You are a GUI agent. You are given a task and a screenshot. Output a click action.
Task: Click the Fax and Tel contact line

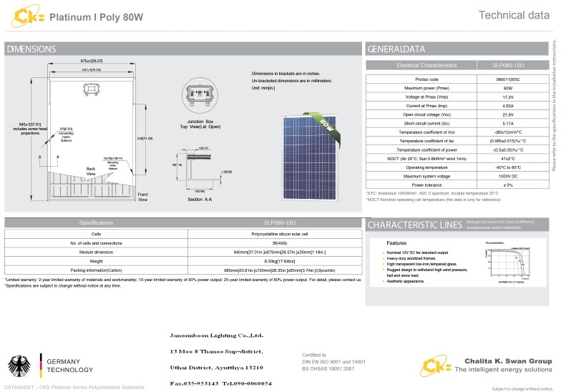pos(221,383)
